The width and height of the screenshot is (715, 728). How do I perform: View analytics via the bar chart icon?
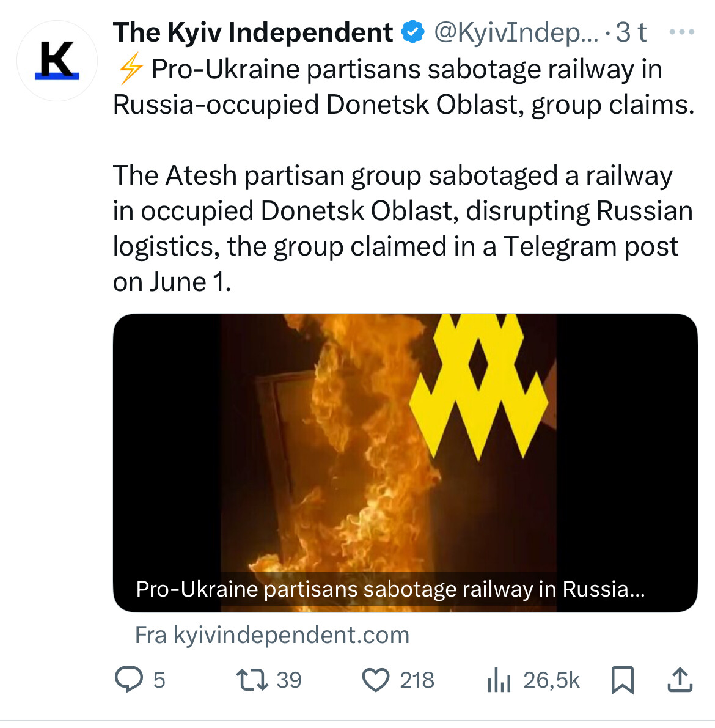click(x=499, y=680)
